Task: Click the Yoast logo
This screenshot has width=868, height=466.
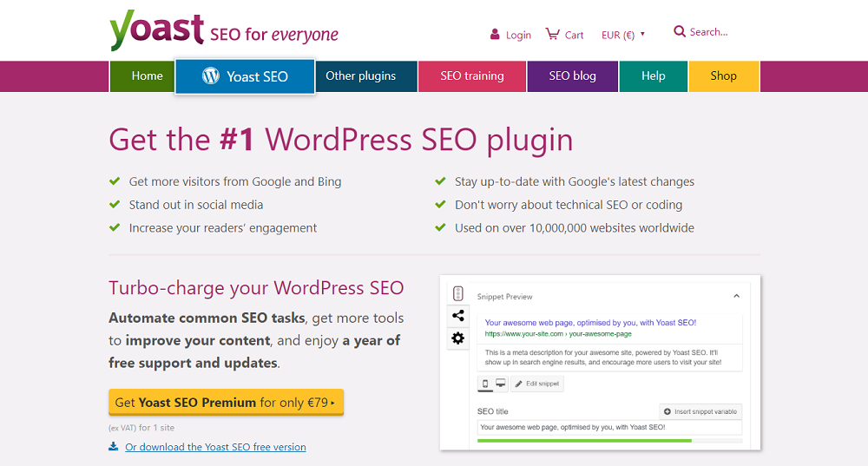Action: pos(156,31)
